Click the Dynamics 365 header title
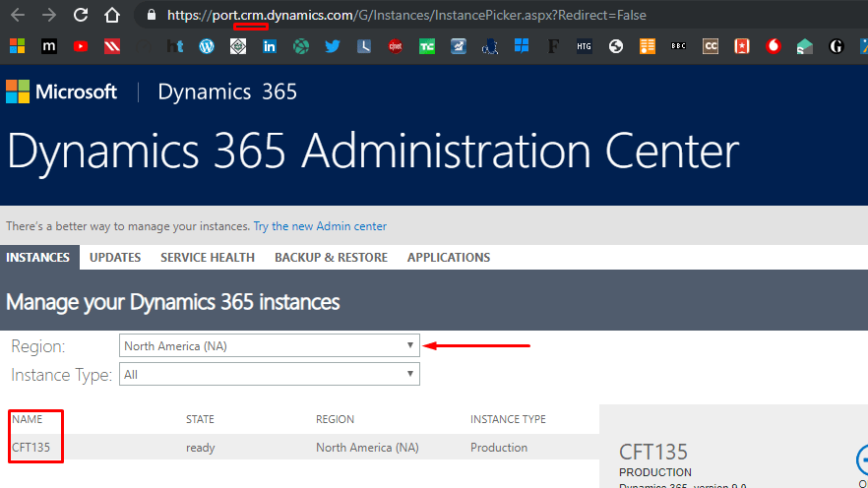The height and width of the screenshot is (488, 868). 227,91
